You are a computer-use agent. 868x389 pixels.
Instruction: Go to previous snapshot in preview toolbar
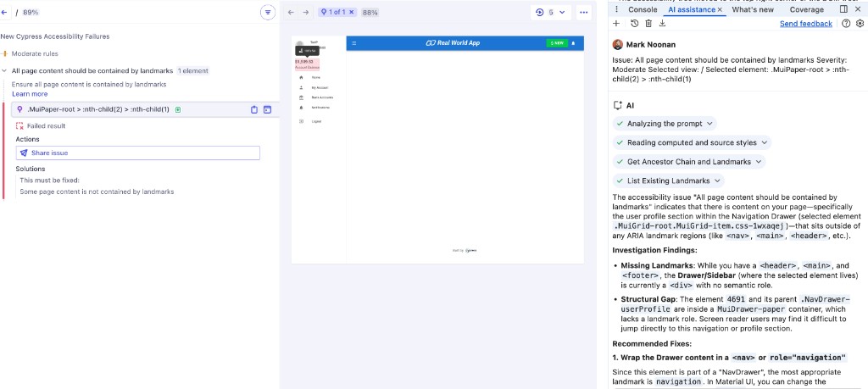pos(291,12)
